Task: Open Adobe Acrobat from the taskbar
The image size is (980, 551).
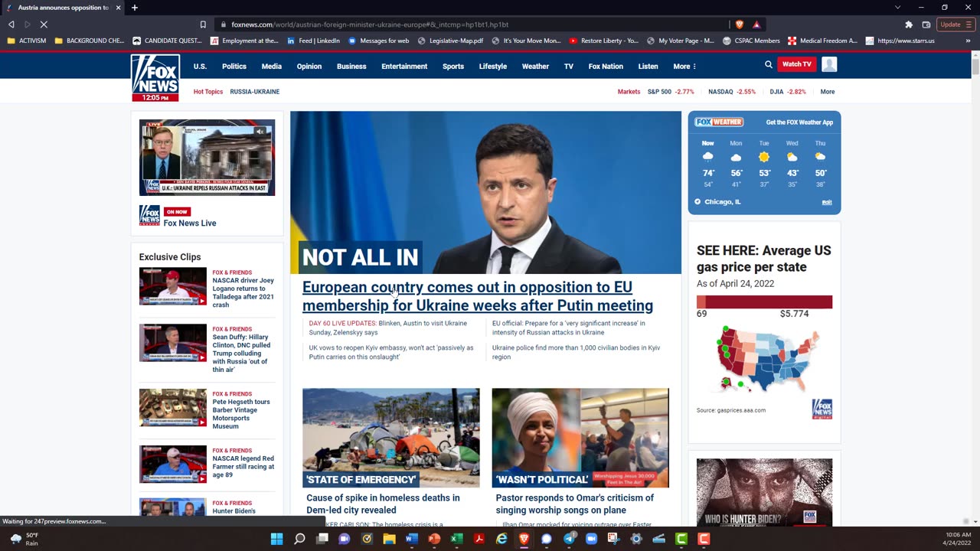Action: 479,539
